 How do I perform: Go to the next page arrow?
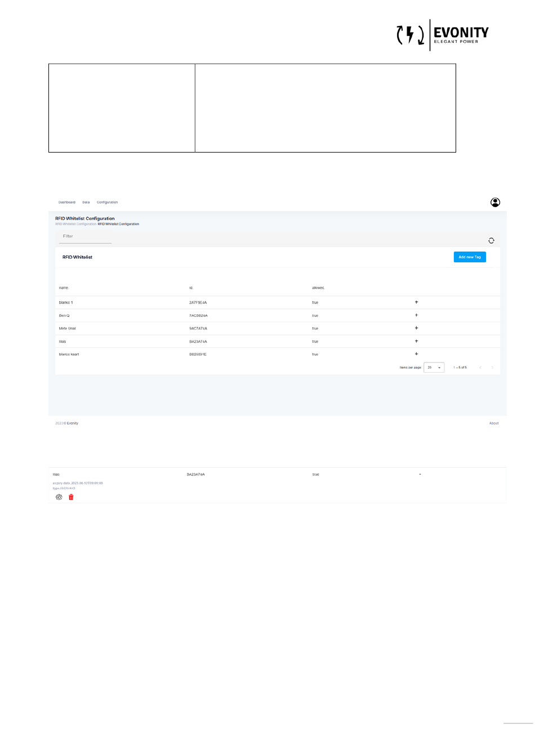[492, 368]
